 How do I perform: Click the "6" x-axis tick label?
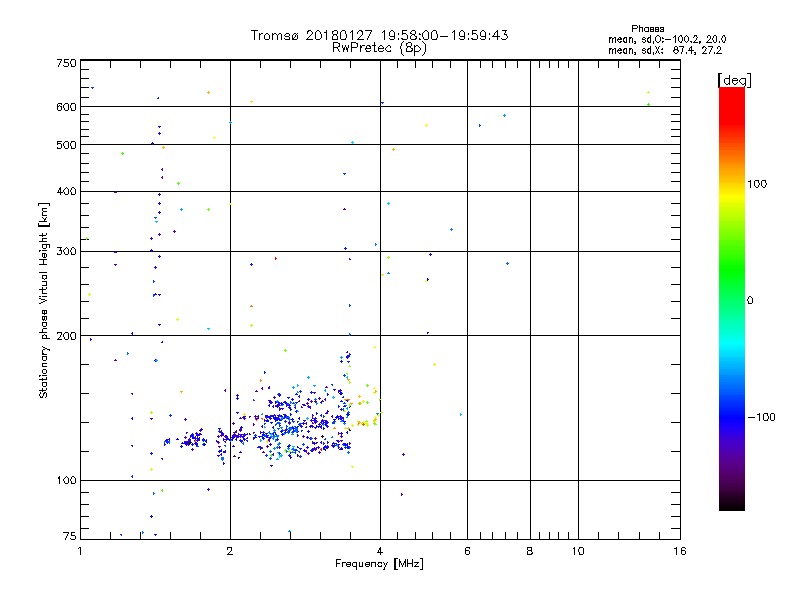pos(467,551)
